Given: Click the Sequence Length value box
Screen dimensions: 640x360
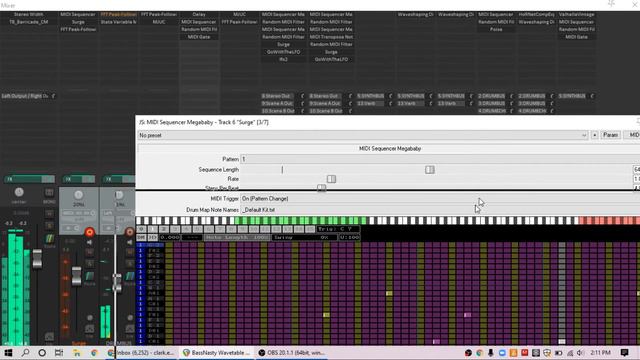Looking at the screenshot, I should point(636,169).
